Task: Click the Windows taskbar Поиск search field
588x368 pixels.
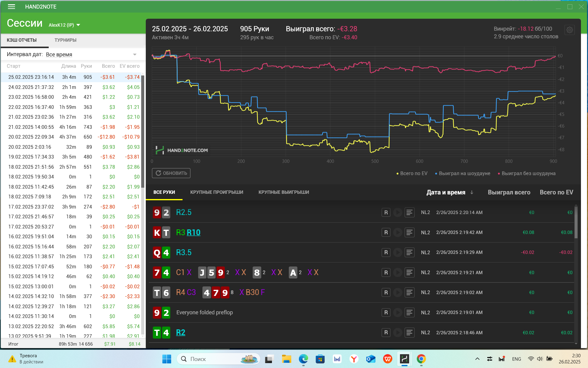Action: 218,359
